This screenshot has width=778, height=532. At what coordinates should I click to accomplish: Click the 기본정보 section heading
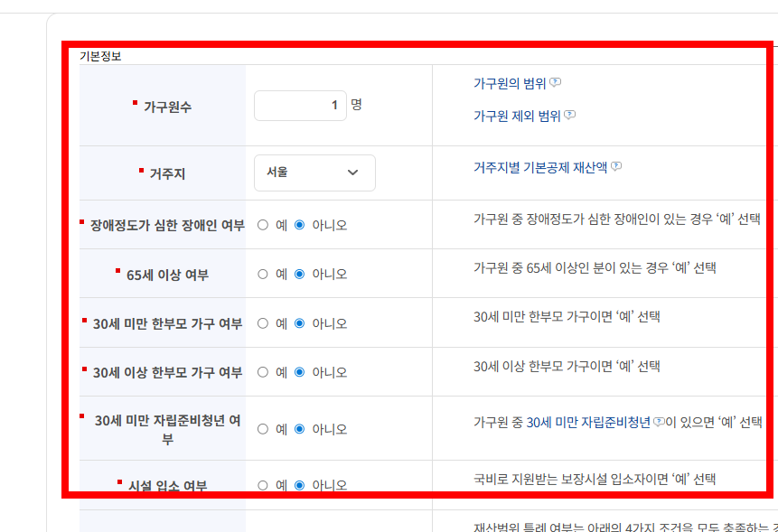[100, 56]
